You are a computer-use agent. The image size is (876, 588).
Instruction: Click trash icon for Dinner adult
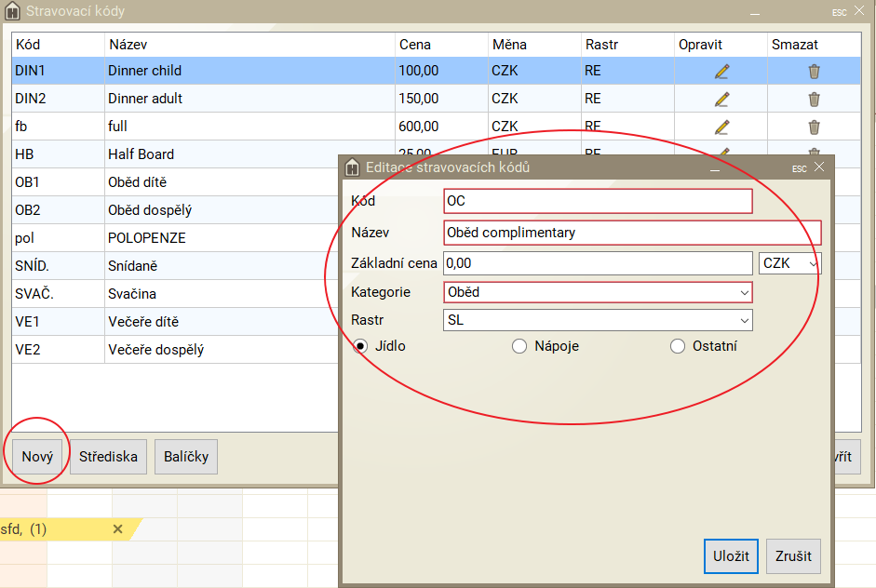click(814, 99)
